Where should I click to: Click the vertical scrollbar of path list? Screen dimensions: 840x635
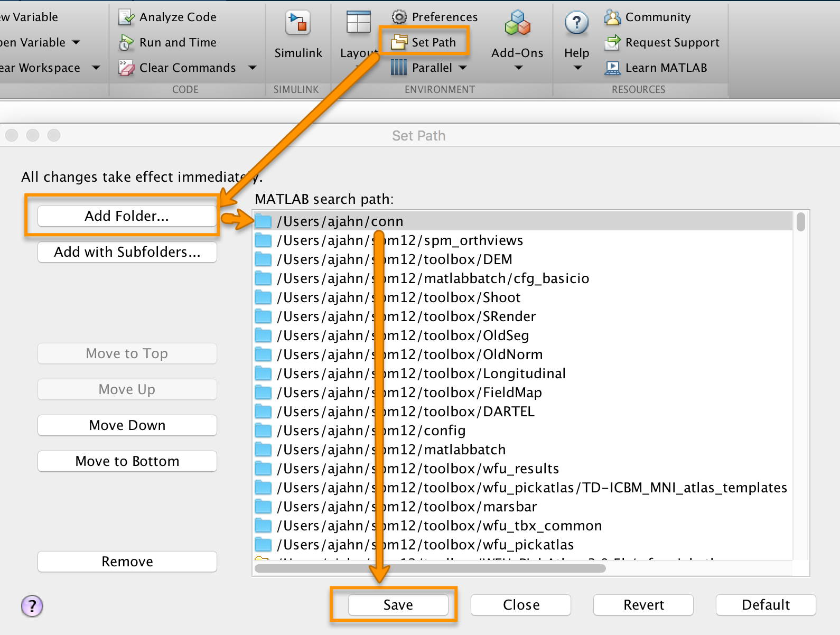tap(801, 222)
